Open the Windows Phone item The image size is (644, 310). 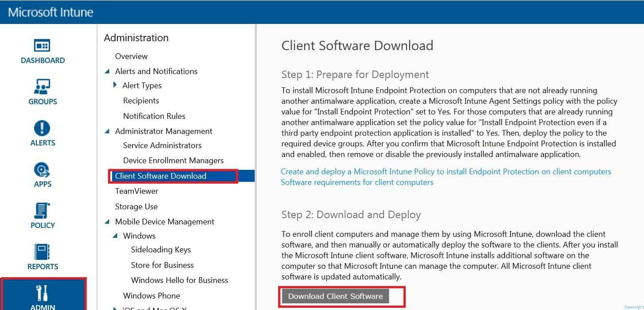click(151, 296)
